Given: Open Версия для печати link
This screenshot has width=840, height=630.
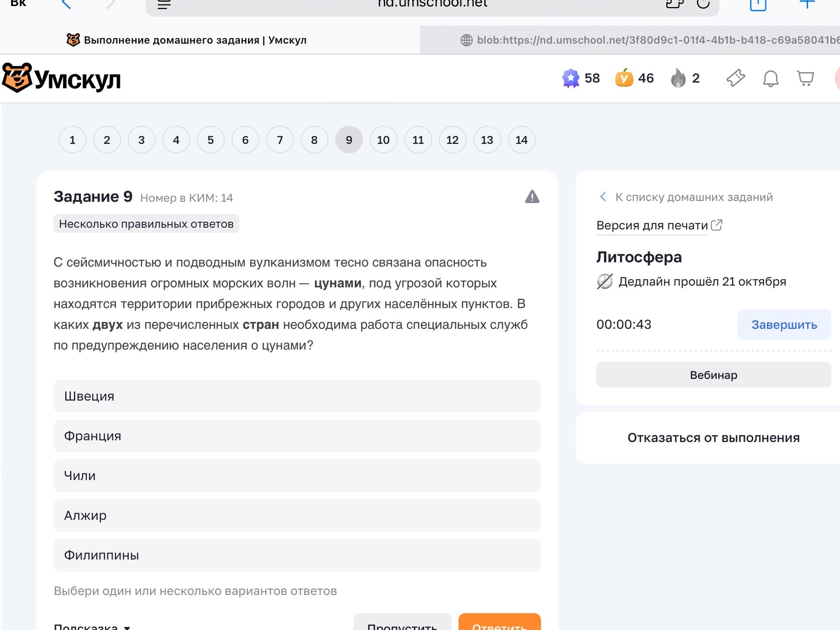Looking at the screenshot, I should tap(652, 225).
